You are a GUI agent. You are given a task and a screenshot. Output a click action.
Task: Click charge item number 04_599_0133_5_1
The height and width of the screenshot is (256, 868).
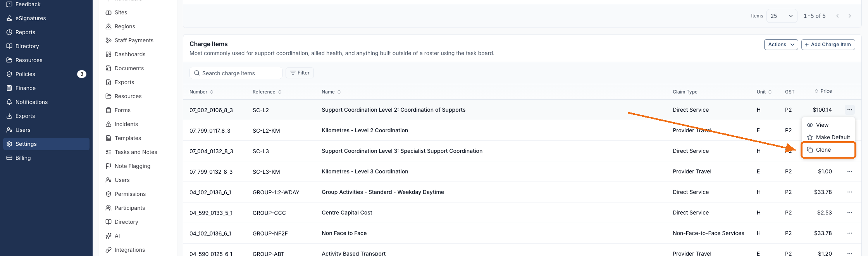coord(211,213)
